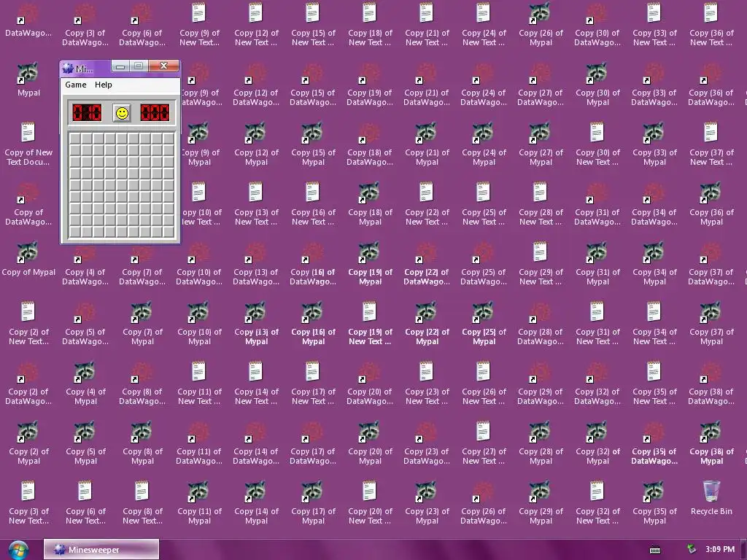
Task: Select the 'Copy of DataWago...' shortcut
Action: point(28,204)
